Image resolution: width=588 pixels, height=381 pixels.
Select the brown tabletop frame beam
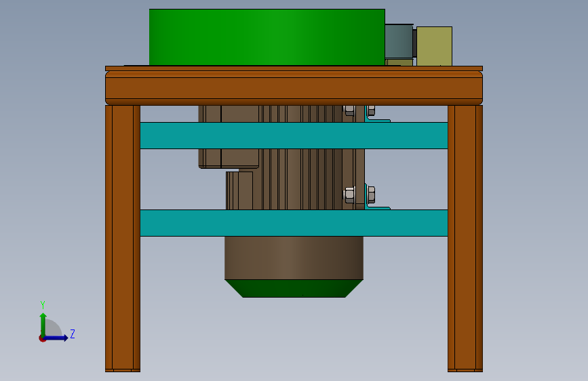tap(294, 87)
